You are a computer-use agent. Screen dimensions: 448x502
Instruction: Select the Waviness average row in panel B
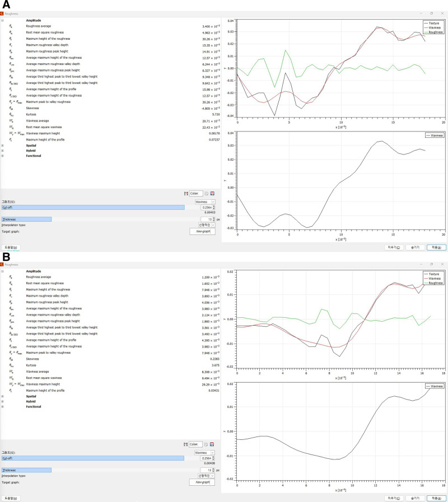tap(110, 372)
